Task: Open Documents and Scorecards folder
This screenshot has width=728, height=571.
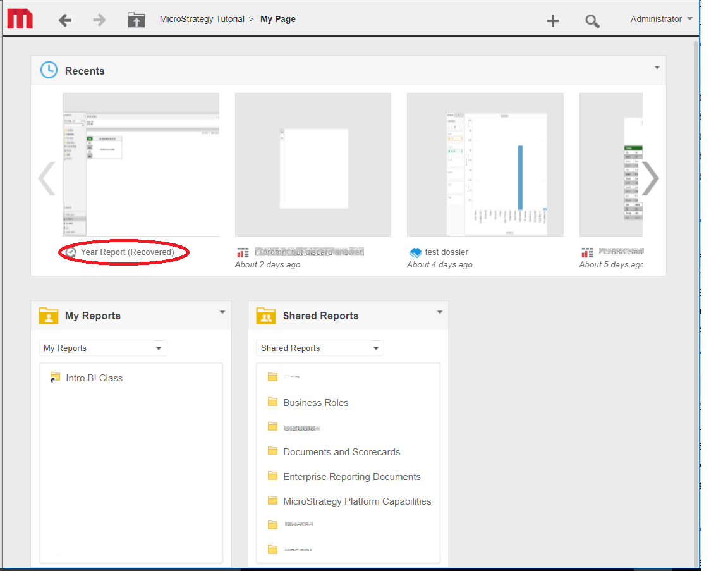Action: 342,451
